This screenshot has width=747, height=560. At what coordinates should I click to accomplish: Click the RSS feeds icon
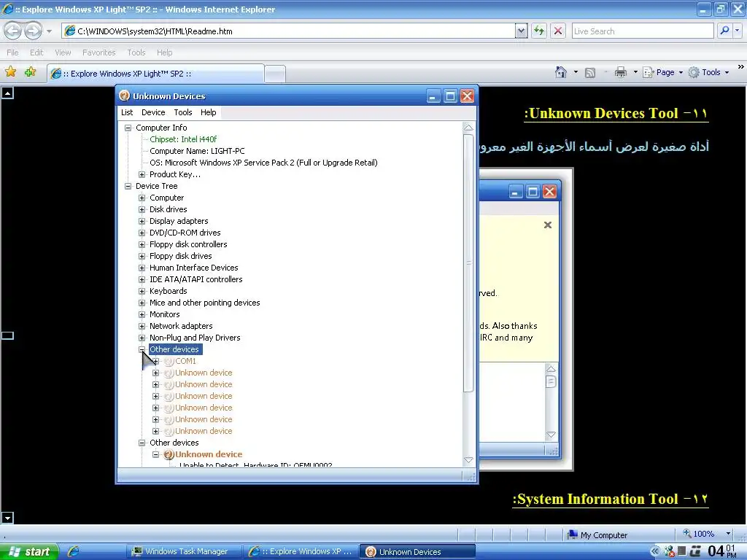click(x=589, y=73)
